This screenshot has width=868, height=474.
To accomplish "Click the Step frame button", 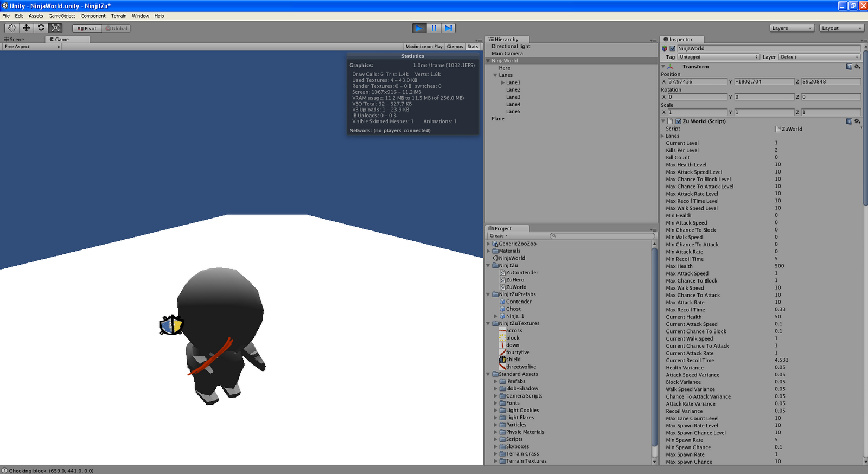I will tap(448, 28).
